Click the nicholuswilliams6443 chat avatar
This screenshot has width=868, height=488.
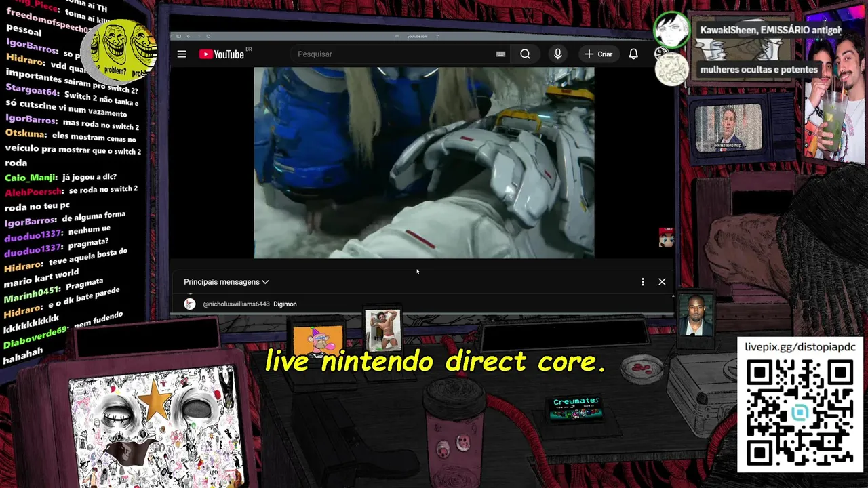pyautogui.click(x=190, y=304)
